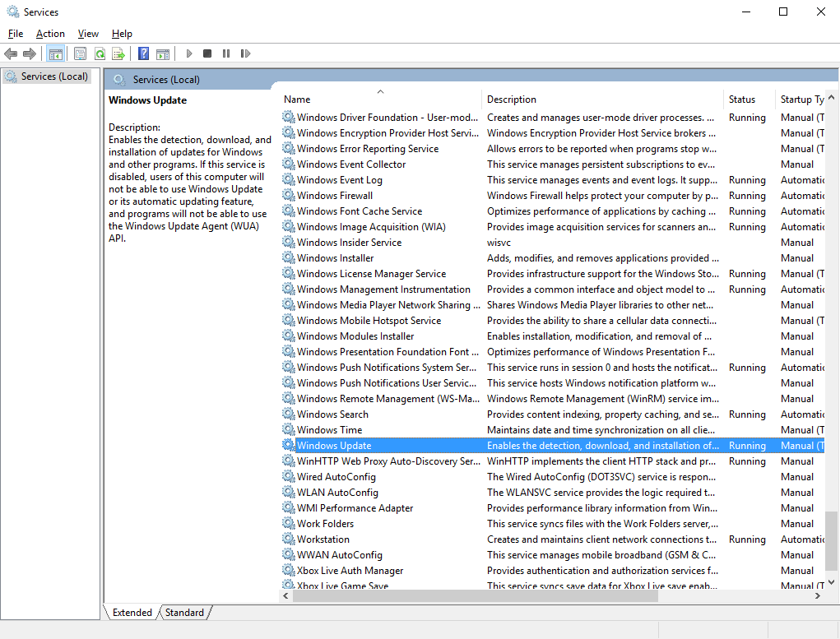Select the WMI Performance Adapter service

[552, 507]
